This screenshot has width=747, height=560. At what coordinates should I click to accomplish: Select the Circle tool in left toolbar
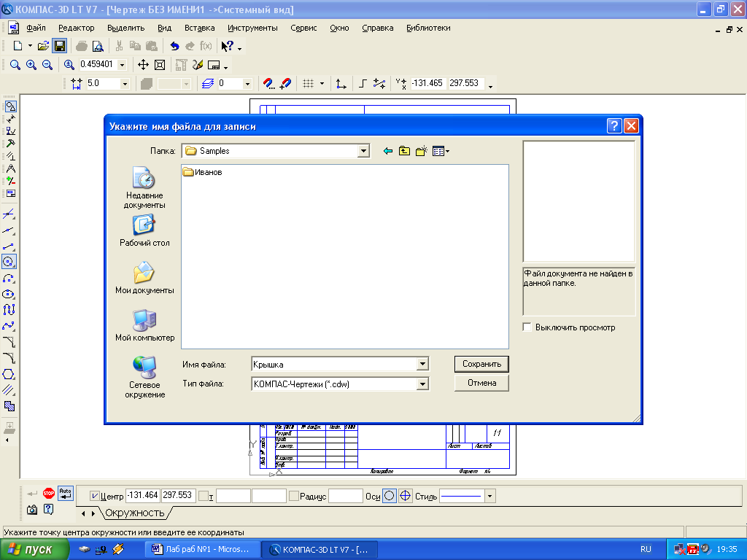tap(9, 262)
